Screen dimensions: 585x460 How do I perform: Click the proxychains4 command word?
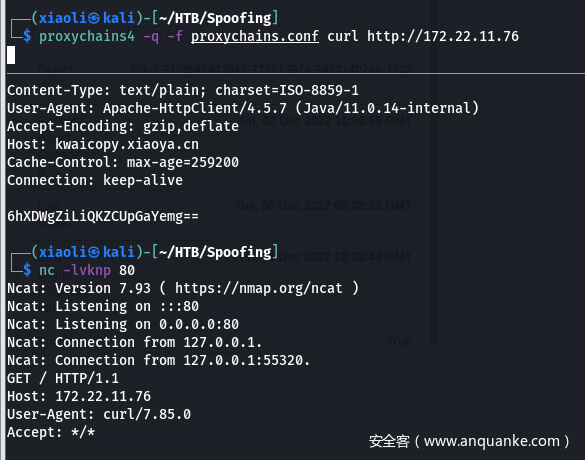coord(87,37)
